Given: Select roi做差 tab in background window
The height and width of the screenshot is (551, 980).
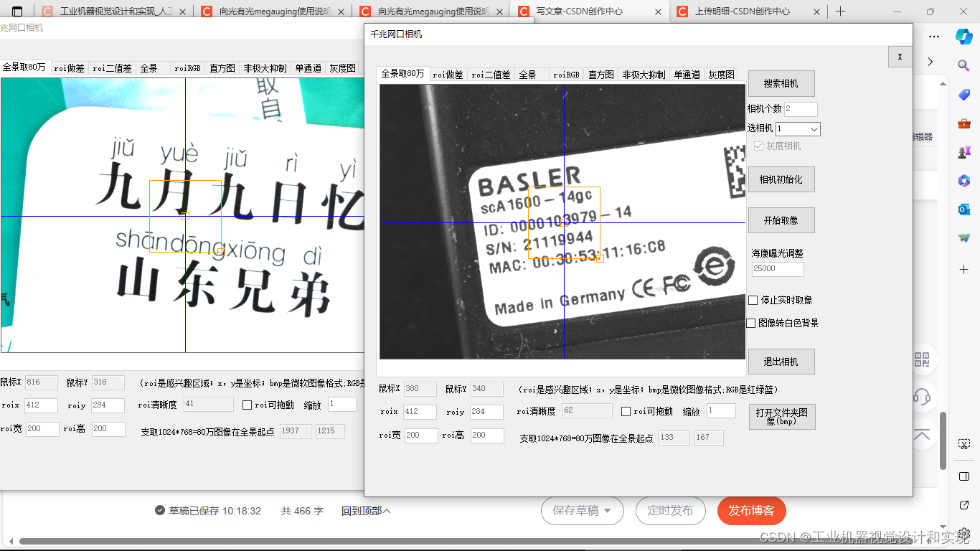Looking at the screenshot, I should (69, 68).
